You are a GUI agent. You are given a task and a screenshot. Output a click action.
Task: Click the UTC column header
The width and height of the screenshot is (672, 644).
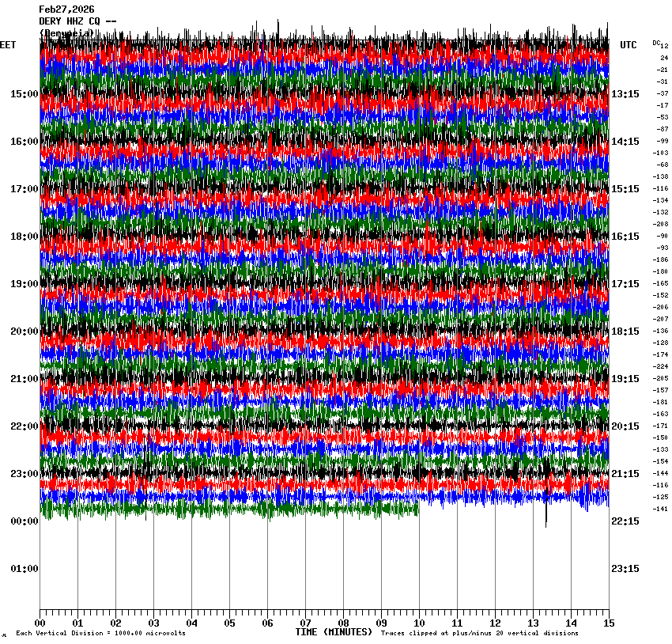628,45
